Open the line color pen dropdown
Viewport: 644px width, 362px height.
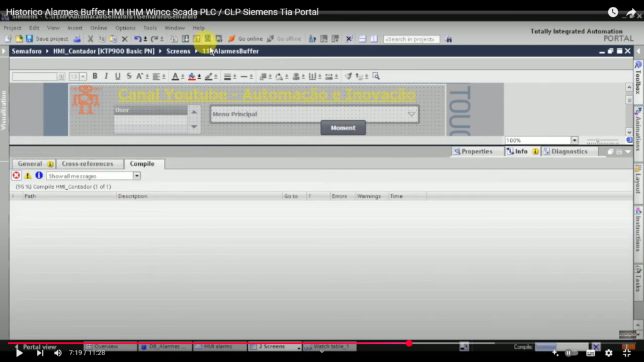click(216, 77)
